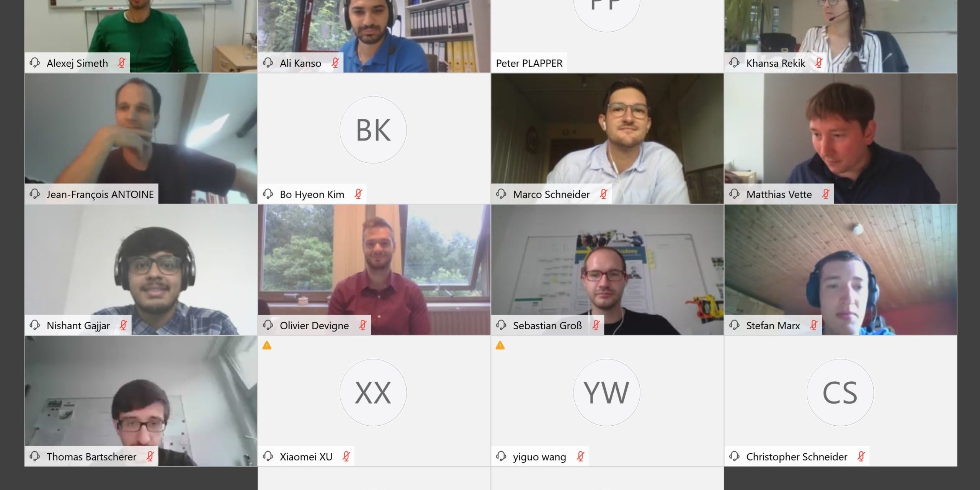The width and height of the screenshot is (980, 490).
Task: Click the muted microphone icon for Ali Kanso
Action: (x=335, y=63)
